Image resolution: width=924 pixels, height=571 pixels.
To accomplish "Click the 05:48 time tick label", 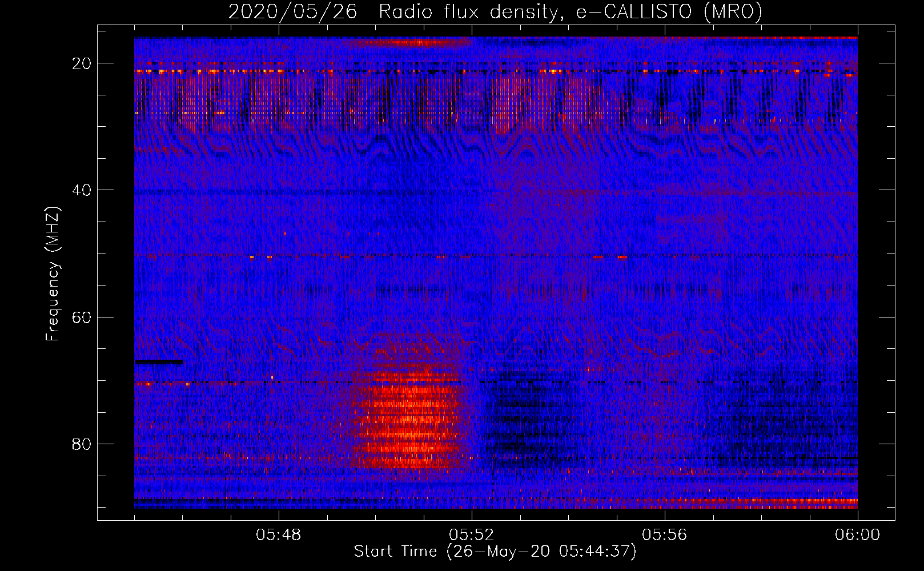I will (279, 535).
